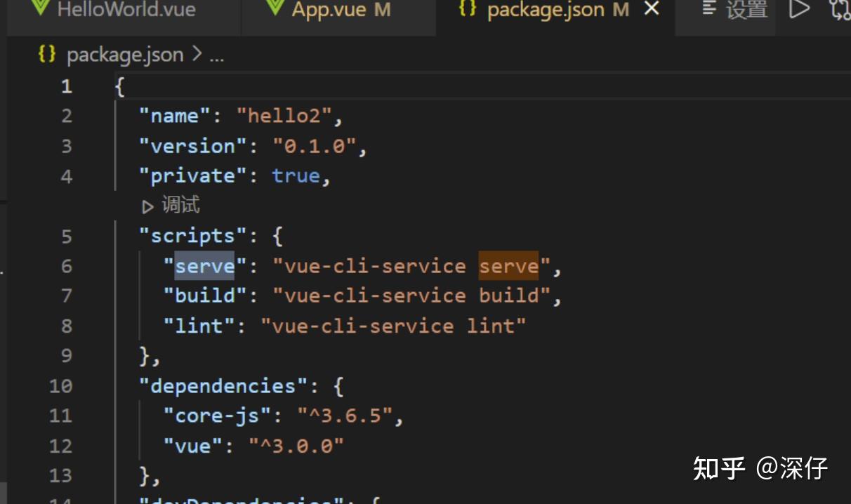Click the play triangle beside the 调试 code lens

pyautogui.click(x=148, y=205)
